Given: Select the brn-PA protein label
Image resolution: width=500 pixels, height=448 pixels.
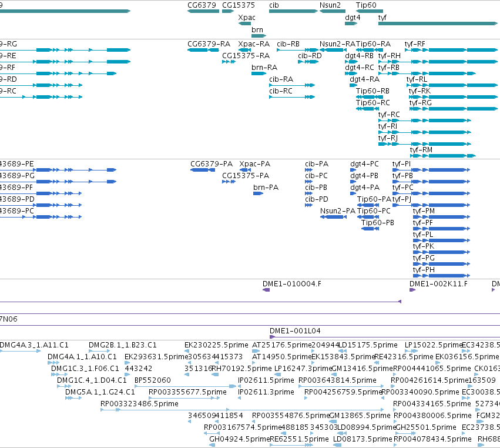Looking at the screenshot, I should click(266, 188).
